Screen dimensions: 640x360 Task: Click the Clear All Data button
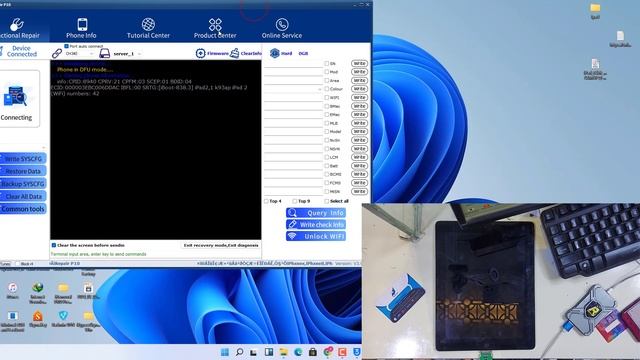coord(23,196)
